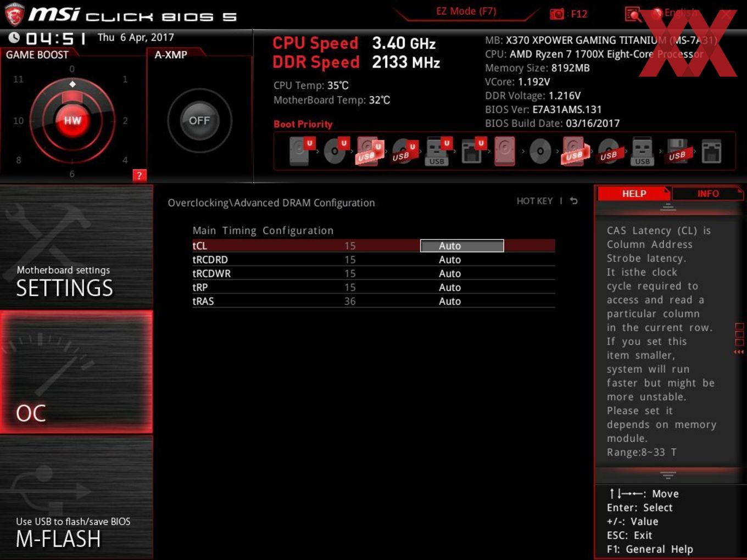Click the DDR Voltage: 1.216V entry

pos(533,96)
